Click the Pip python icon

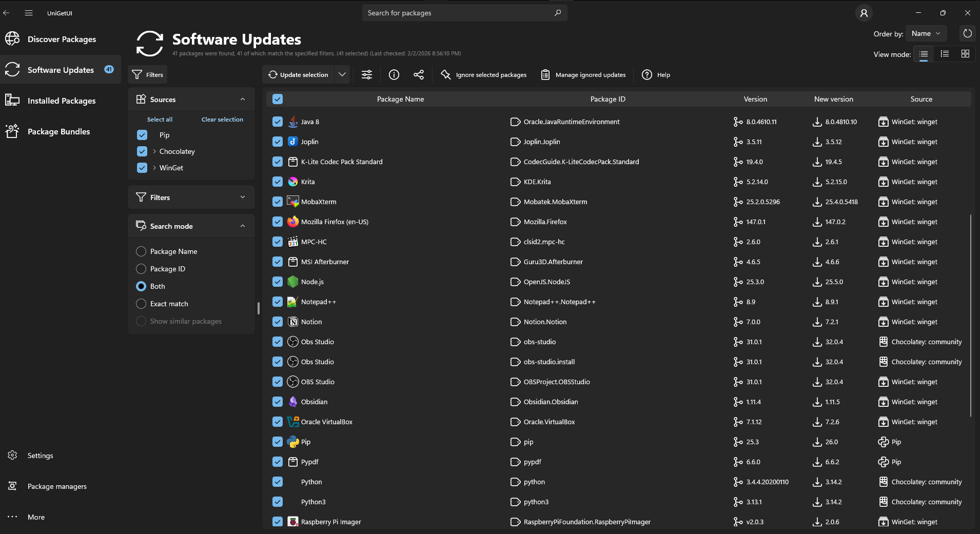[293, 442]
